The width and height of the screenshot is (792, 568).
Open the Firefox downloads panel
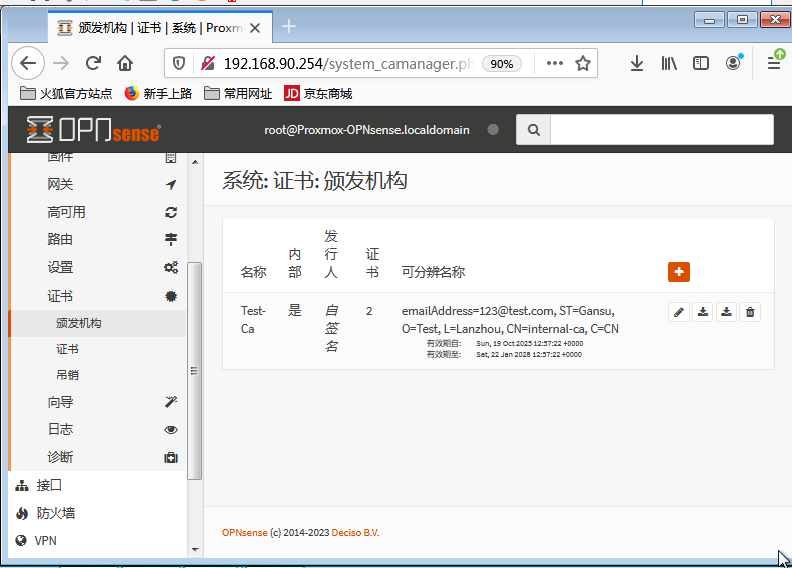coord(637,63)
